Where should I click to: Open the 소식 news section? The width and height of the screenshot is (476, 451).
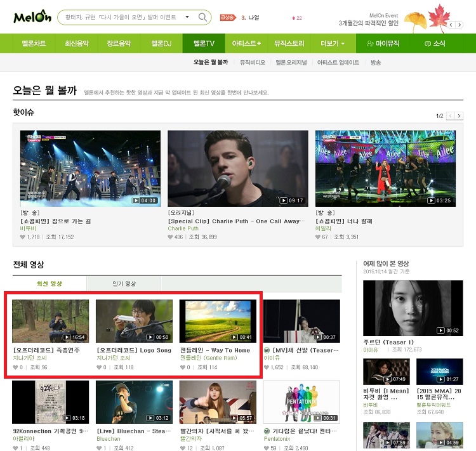pyautogui.click(x=435, y=43)
